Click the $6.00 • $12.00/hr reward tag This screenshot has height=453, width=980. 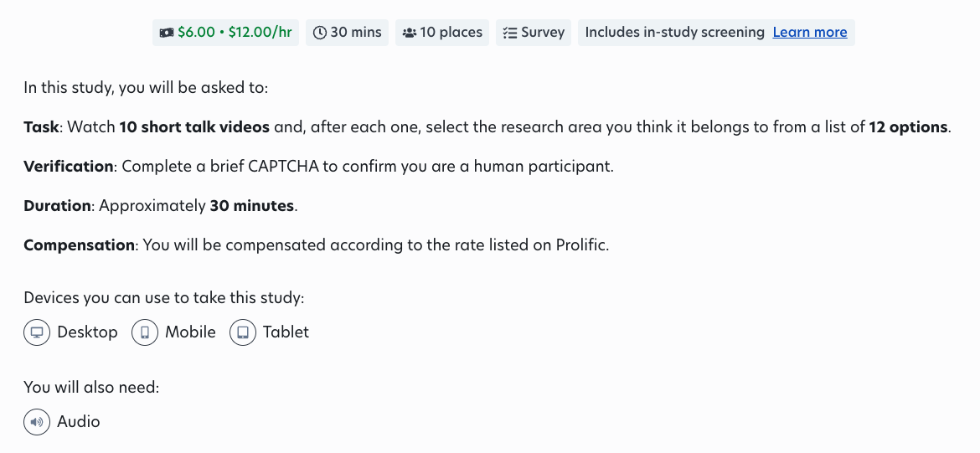click(x=225, y=33)
